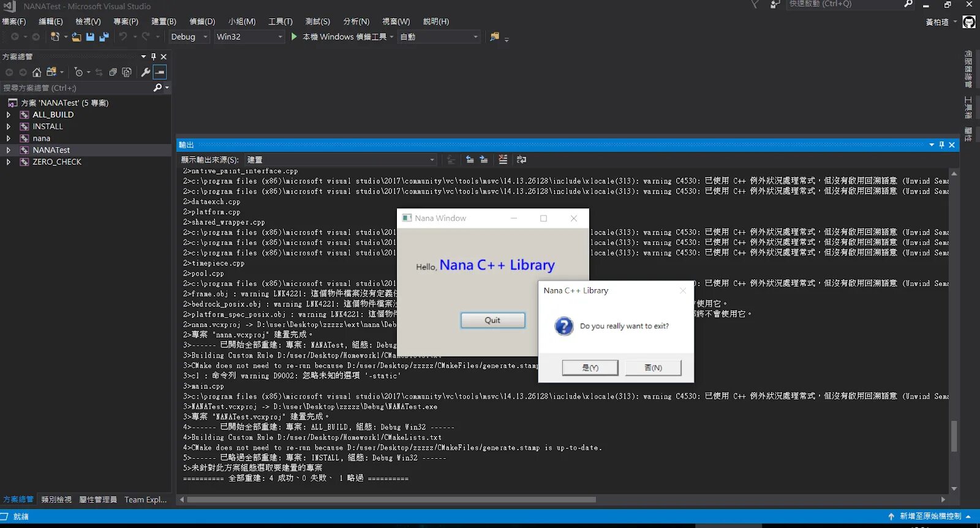Click the Undo arrow icon
Screen dimensions: 980x528
pos(123,37)
